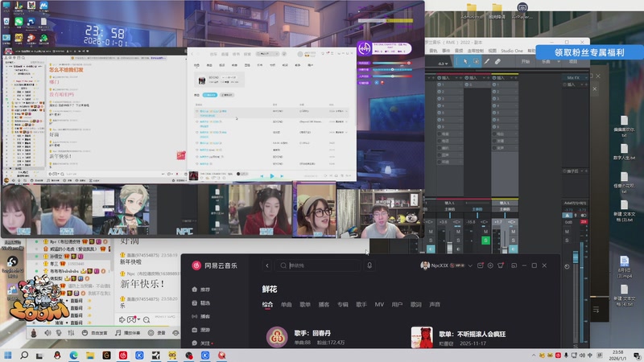
Task: Click 录音 in the voice chat toolbar
Action: pyautogui.click(x=157, y=333)
